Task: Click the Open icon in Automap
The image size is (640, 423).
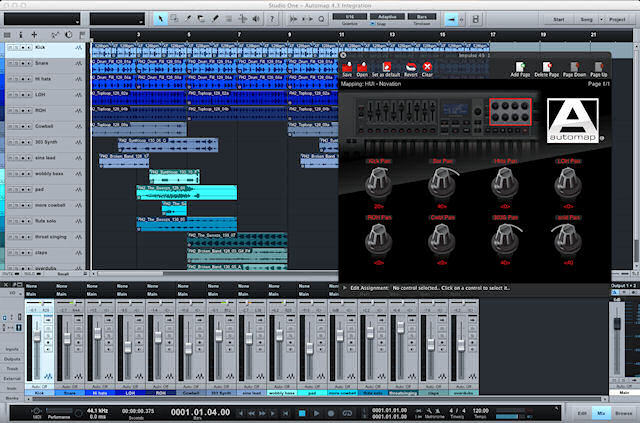Action: tap(362, 69)
